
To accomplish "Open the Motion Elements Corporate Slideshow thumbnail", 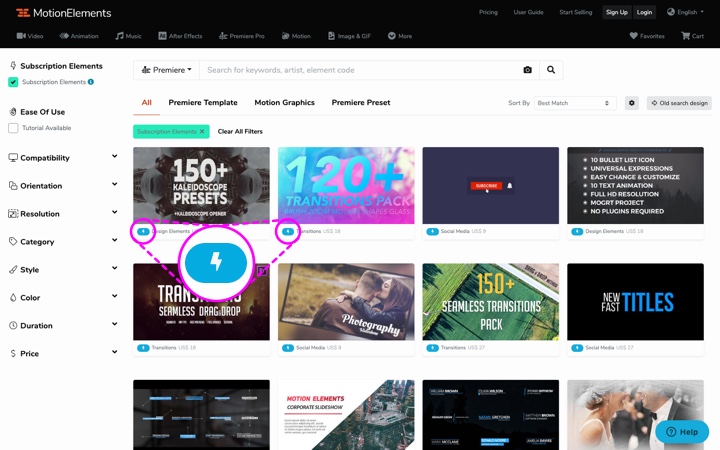I will click(x=346, y=415).
